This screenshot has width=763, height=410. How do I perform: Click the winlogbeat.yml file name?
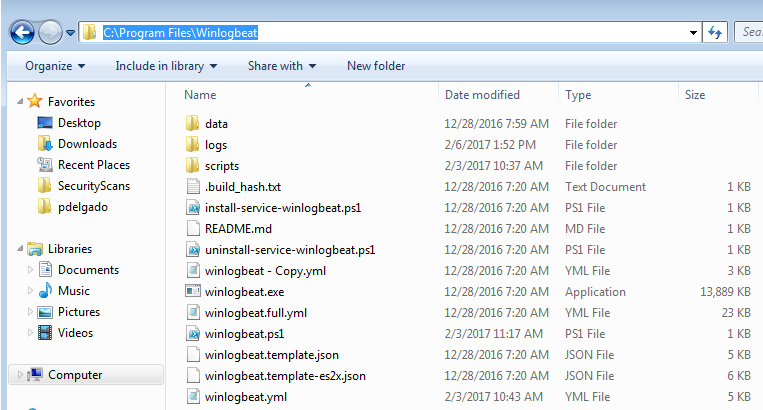click(x=246, y=397)
